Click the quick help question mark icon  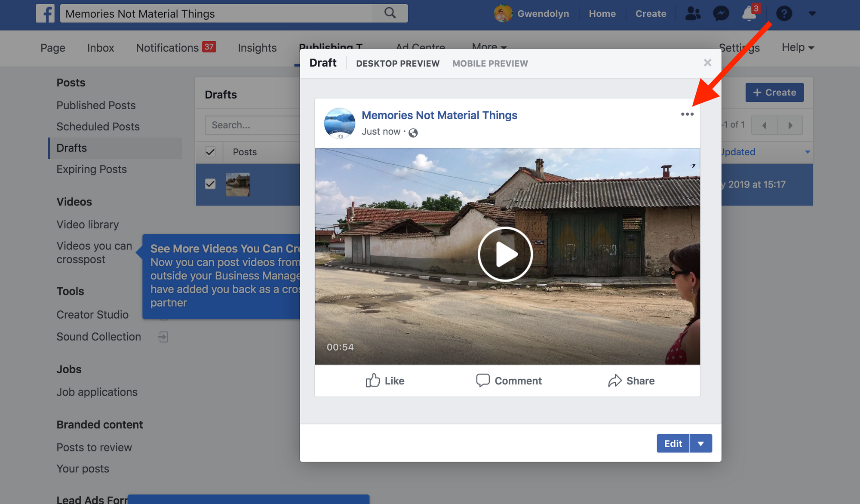coord(784,14)
